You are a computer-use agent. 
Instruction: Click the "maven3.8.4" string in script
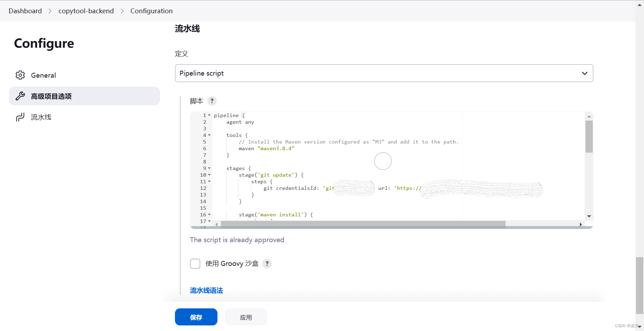276,148
